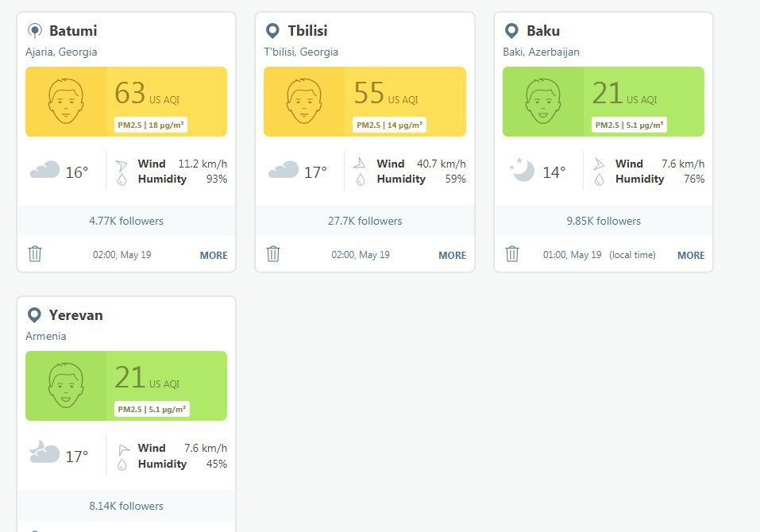Screen dimensions: 760x532
Task: Click Batumi 4.77K followers bar
Action: click(x=126, y=221)
